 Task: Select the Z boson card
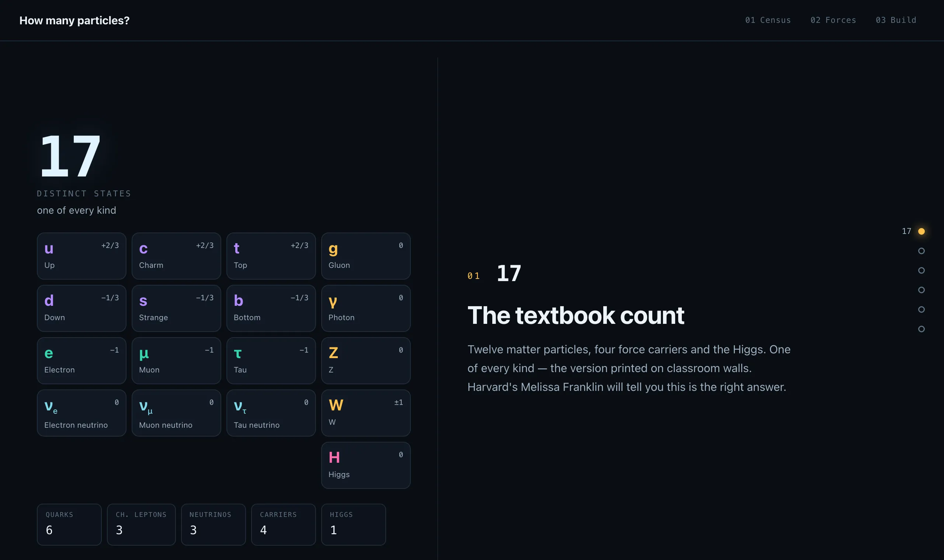pyautogui.click(x=366, y=361)
